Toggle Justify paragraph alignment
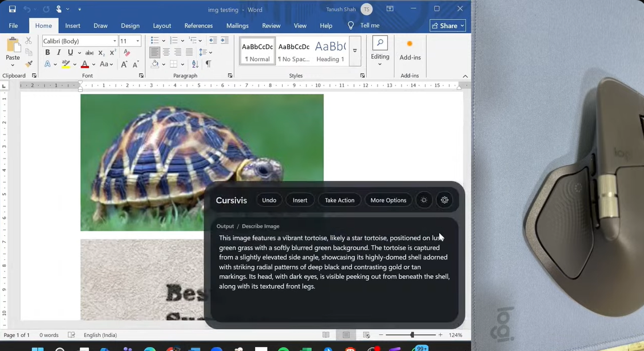The height and width of the screenshot is (351, 644). click(189, 52)
